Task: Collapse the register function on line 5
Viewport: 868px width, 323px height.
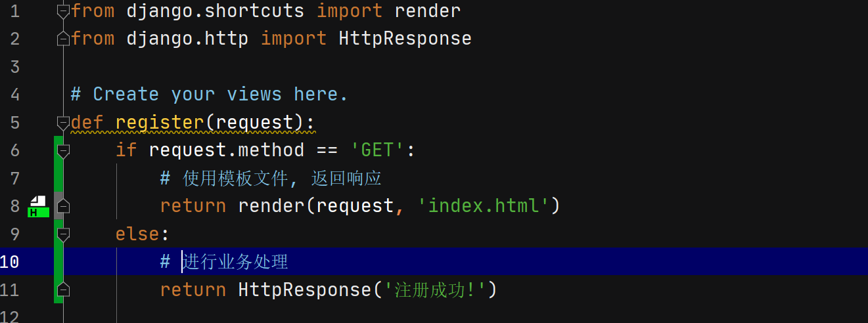Action: tap(63, 122)
